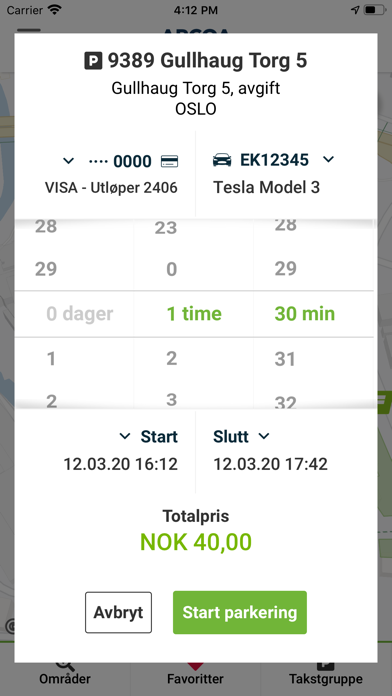The width and height of the screenshot is (392, 696).
Task: Tap Start parkering button
Action: pyautogui.click(x=240, y=613)
